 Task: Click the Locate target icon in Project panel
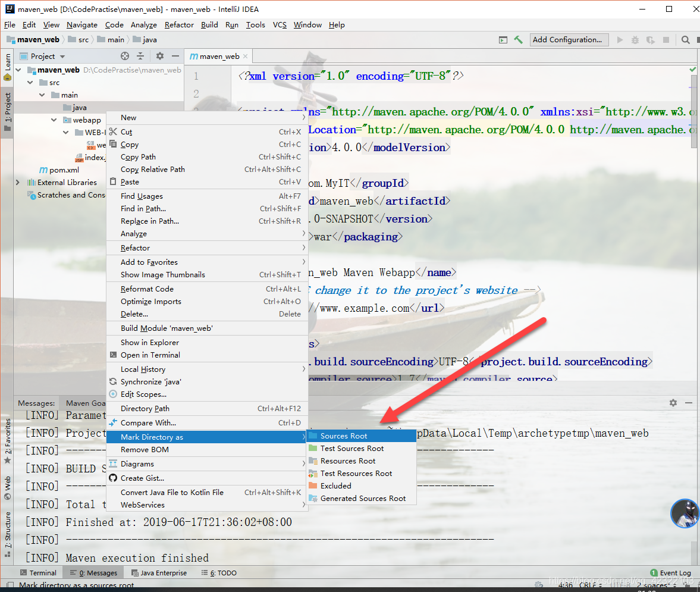tap(125, 56)
